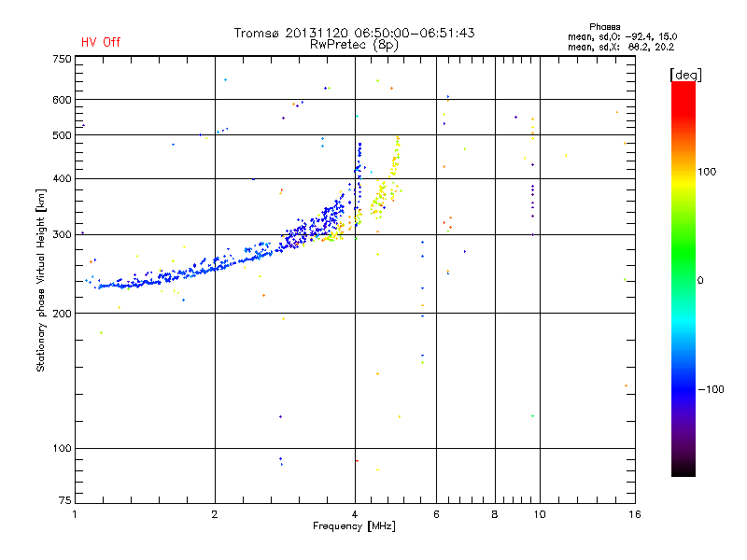
Task: Click the 200 tick label on height axis
Action: tap(62, 314)
